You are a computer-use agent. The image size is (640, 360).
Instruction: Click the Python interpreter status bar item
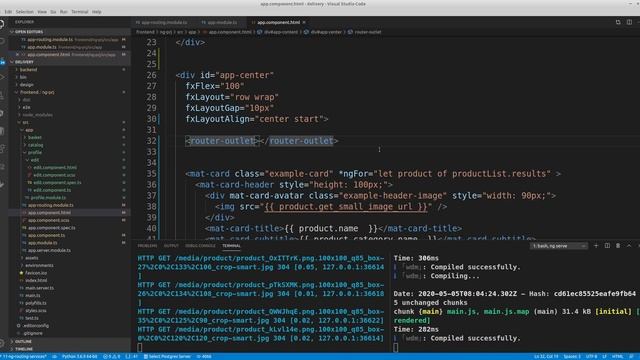tap(79, 356)
